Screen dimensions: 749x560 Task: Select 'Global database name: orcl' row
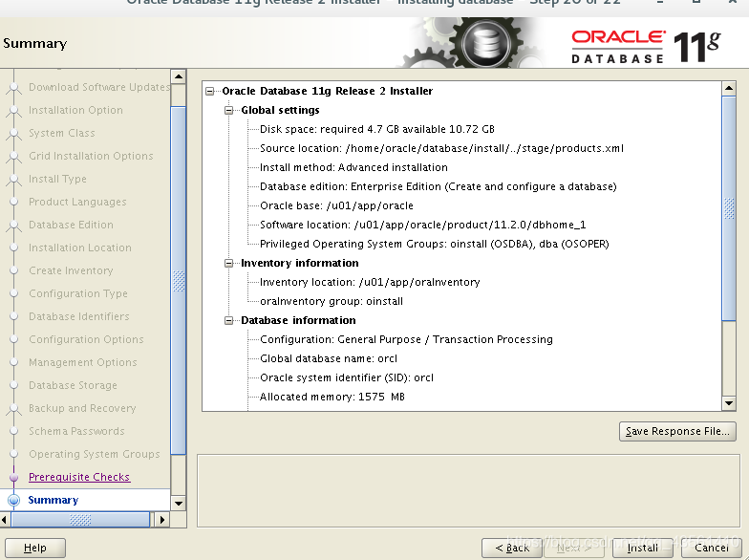329,359
